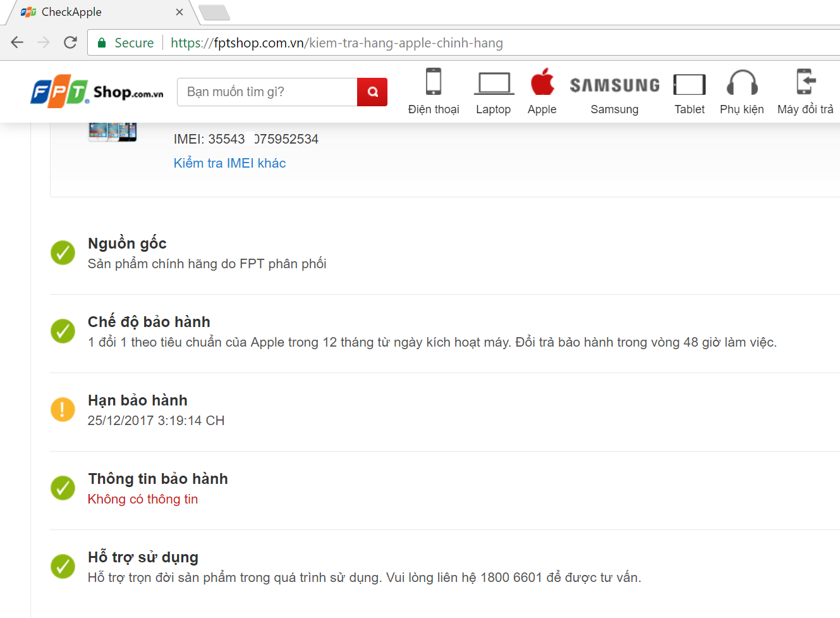Viewport: 840px width, 618px height.
Task: Click the 'Chế độ bảo hành' heading
Action: (x=149, y=322)
